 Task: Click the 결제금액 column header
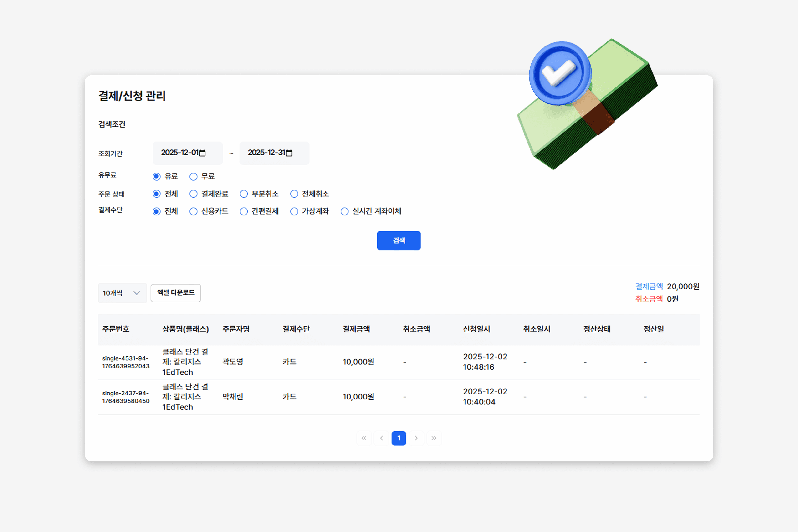coord(356,329)
